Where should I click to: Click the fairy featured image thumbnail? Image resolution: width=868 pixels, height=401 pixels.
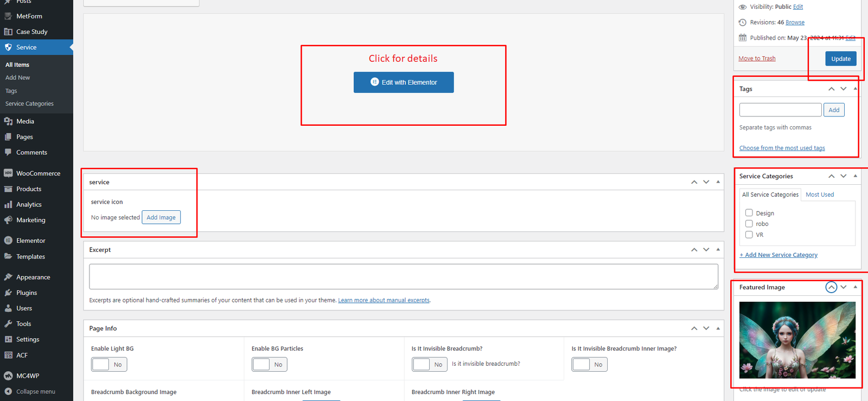pyautogui.click(x=797, y=340)
